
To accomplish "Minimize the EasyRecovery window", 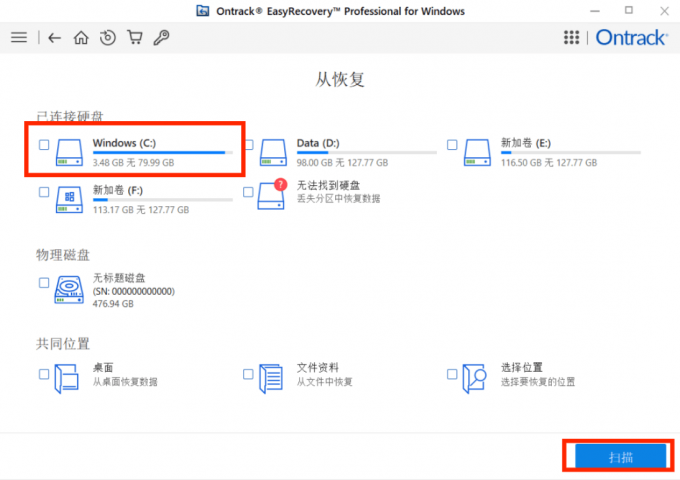I will [595, 11].
